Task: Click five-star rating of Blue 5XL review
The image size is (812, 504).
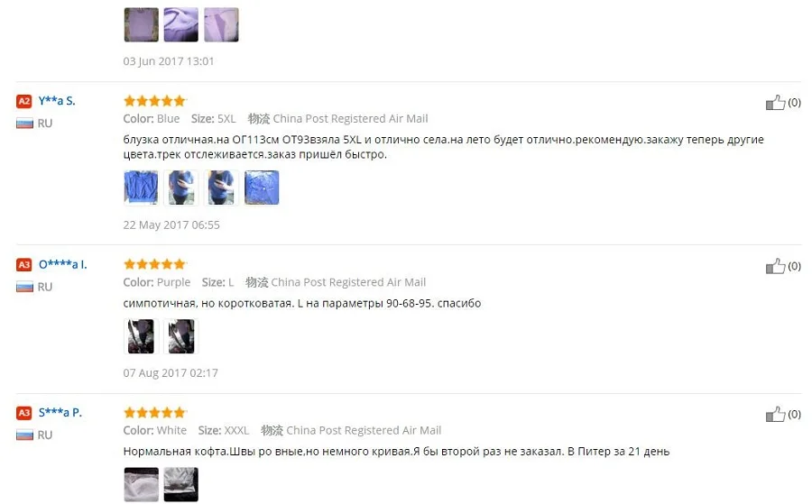Action: tap(154, 101)
